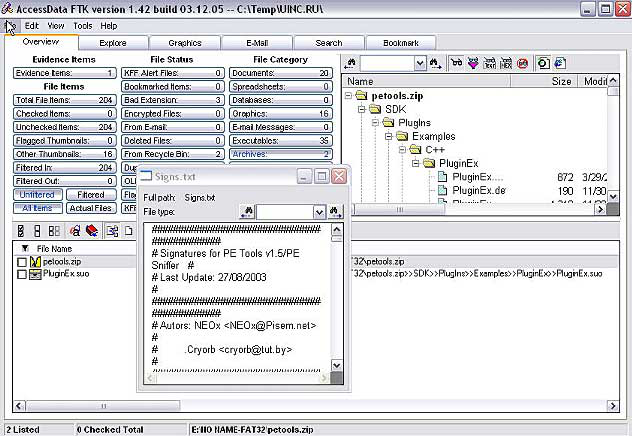Viewport: 632px width, 436px height.
Task: Click scroll down arrow in Signs.txt text
Action: (x=337, y=365)
